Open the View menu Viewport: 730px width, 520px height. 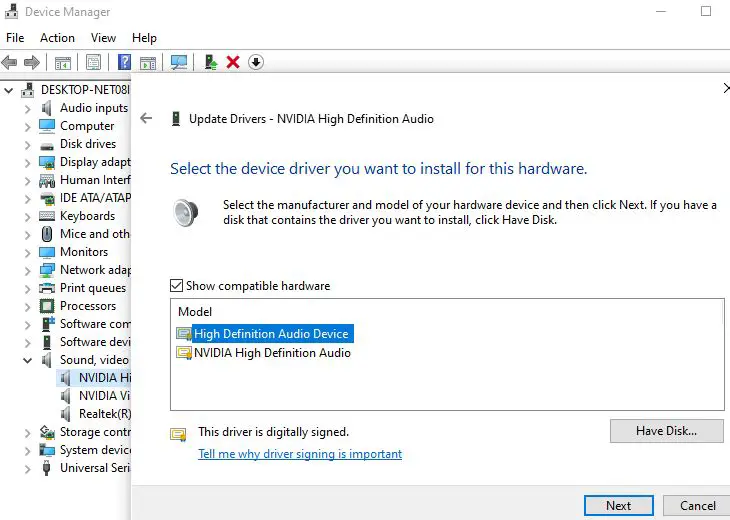[103, 38]
